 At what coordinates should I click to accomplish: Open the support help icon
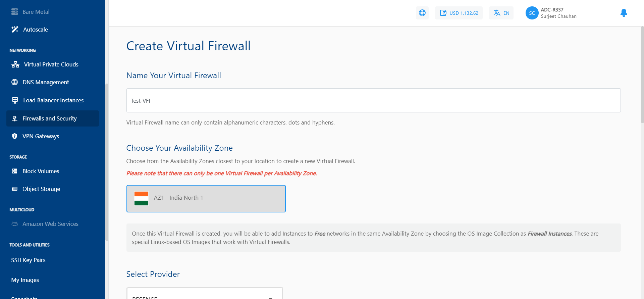(x=422, y=13)
